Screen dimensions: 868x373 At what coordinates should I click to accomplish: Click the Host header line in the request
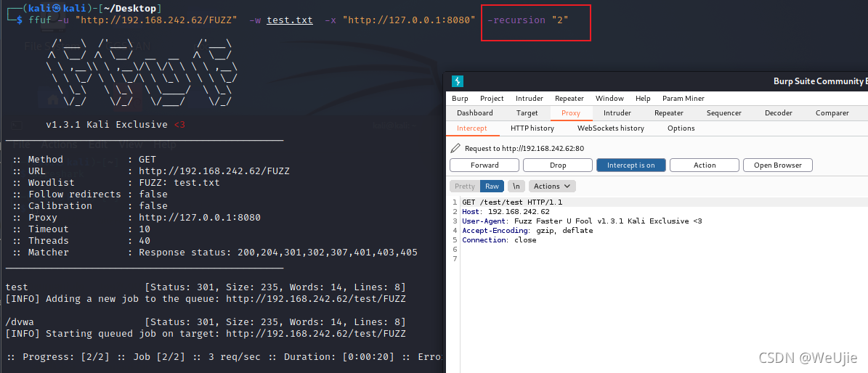(x=506, y=211)
